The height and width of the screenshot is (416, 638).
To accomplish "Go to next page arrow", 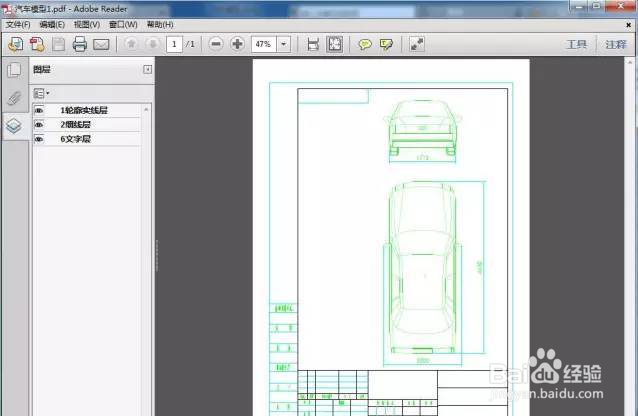I will (x=153, y=44).
